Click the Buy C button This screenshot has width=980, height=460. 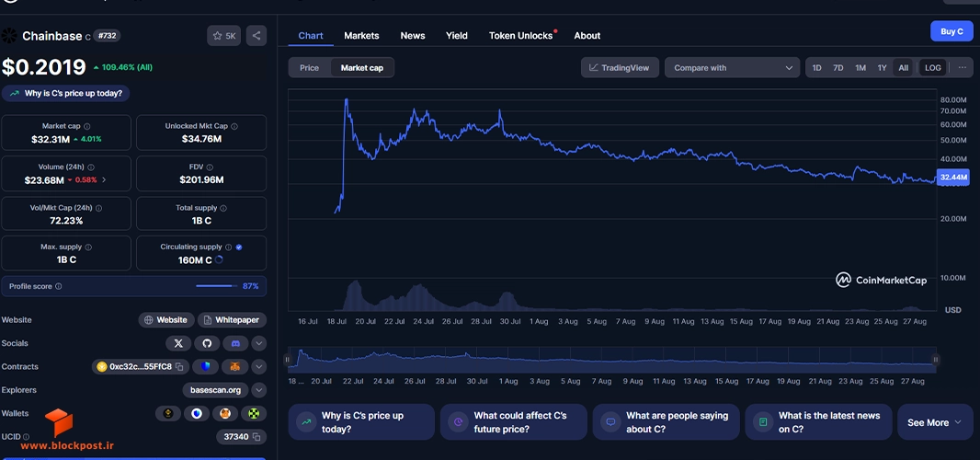pyautogui.click(x=952, y=31)
